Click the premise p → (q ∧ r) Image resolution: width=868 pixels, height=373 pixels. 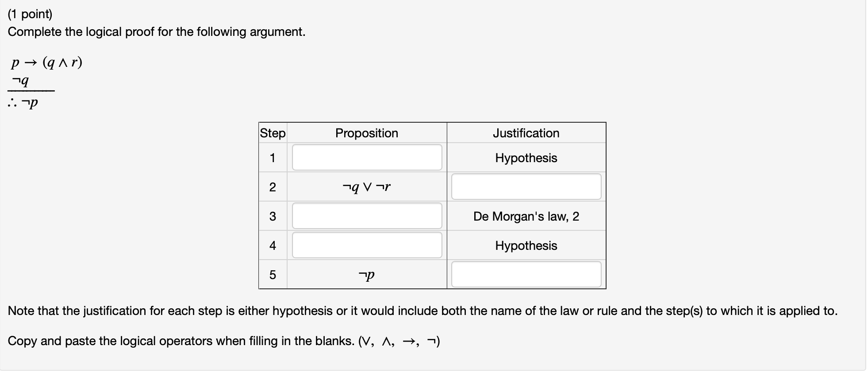pyautogui.click(x=47, y=62)
